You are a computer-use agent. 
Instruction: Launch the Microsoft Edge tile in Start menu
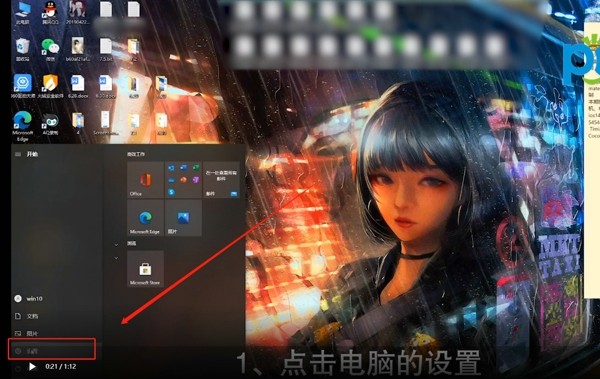145,217
